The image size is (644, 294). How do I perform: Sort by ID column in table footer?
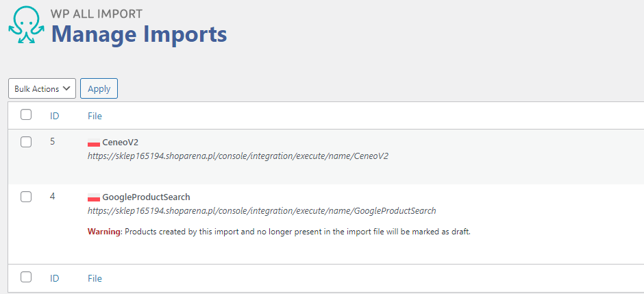click(x=55, y=278)
